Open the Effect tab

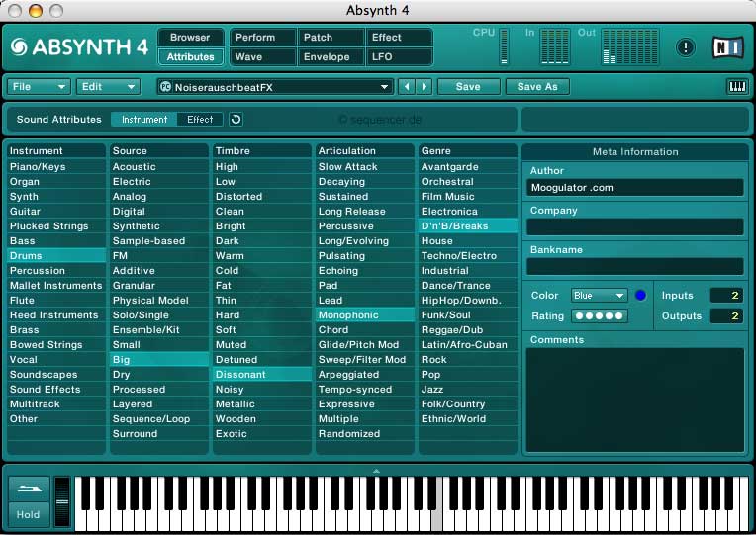tap(399, 38)
